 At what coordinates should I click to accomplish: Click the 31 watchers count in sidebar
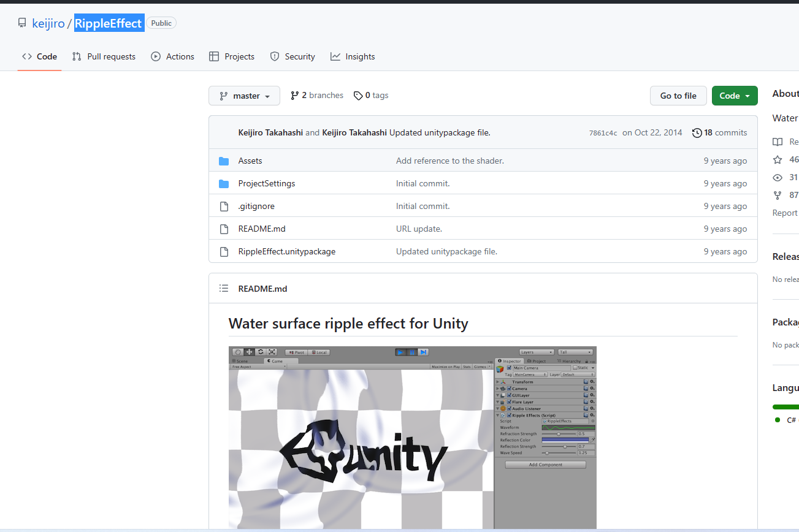(794, 177)
